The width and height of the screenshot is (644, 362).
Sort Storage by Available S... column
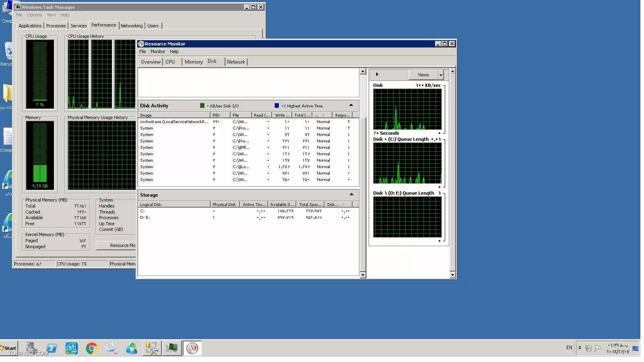pyautogui.click(x=282, y=205)
